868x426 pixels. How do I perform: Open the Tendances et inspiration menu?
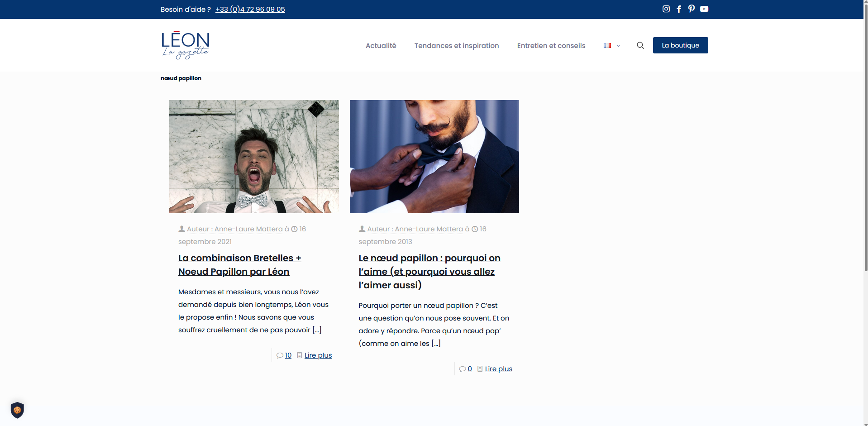point(457,46)
